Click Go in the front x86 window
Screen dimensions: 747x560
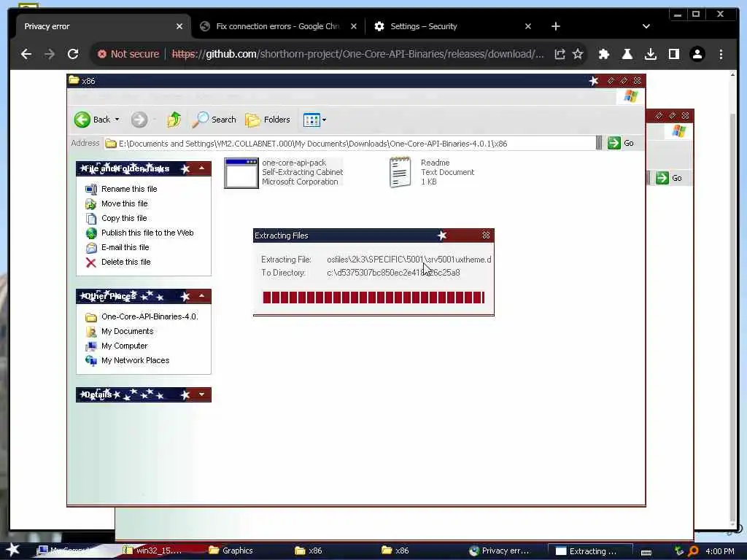(x=621, y=143)
